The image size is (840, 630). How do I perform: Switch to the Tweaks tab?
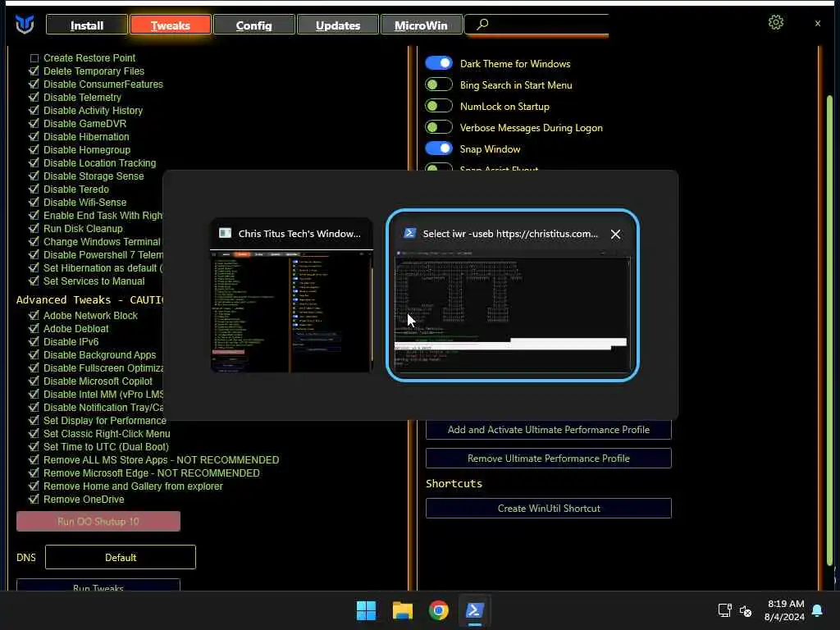point(171,25)
